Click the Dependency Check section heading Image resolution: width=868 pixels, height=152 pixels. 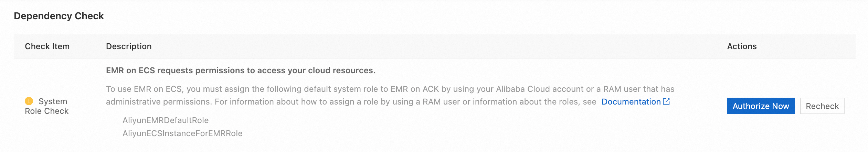[x=59, y=16]
